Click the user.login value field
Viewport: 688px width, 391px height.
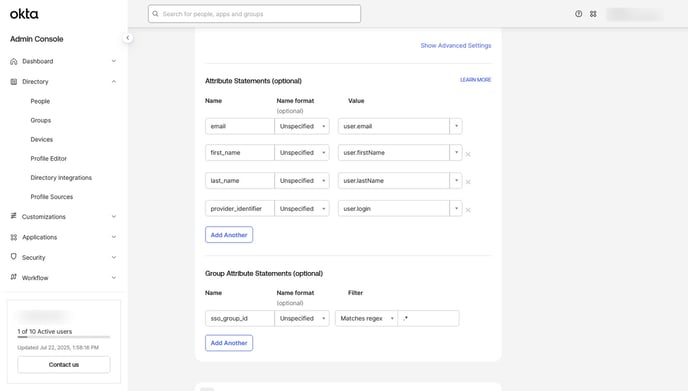pos(394,208)
